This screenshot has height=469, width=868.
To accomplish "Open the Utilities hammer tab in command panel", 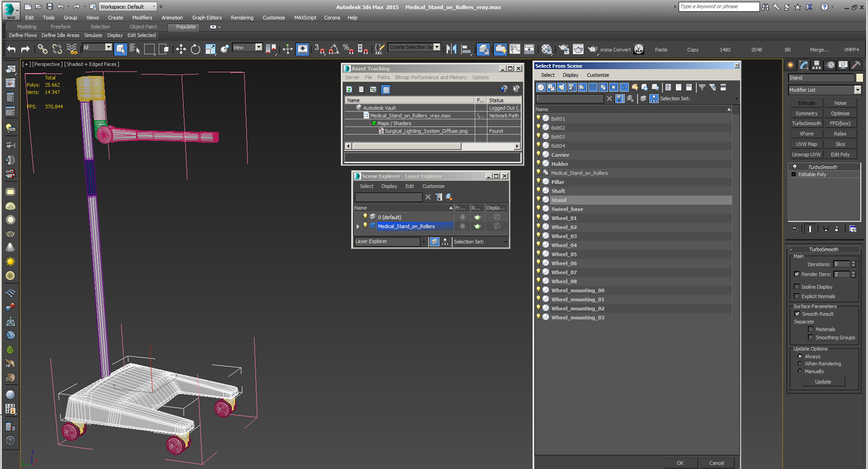I will click(x=856, y=65).
